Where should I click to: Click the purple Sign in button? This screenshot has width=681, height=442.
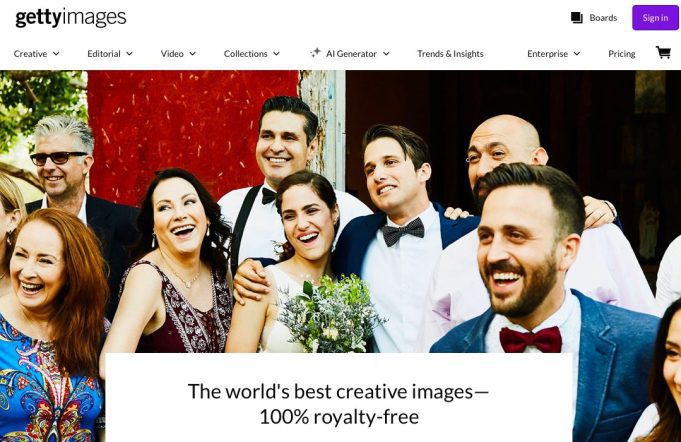655,18
